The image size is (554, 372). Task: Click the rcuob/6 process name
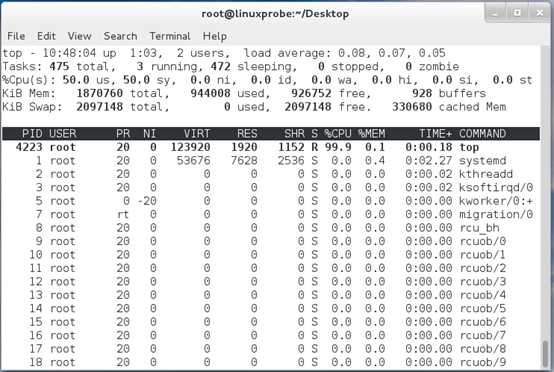click(482, 322)
